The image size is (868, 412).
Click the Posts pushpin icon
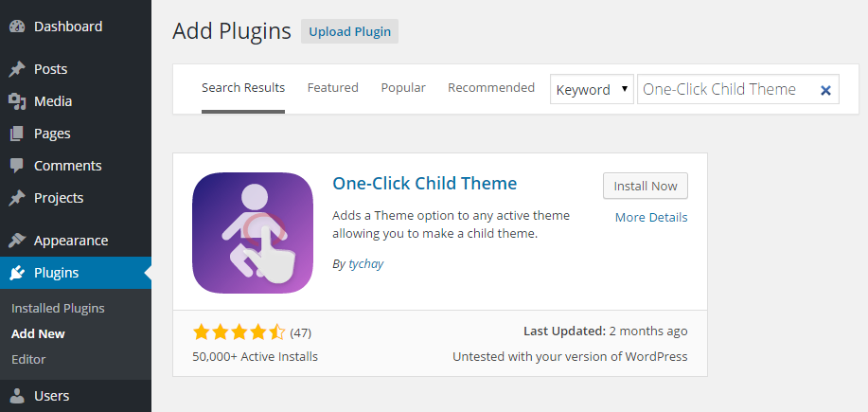point(17,69)
